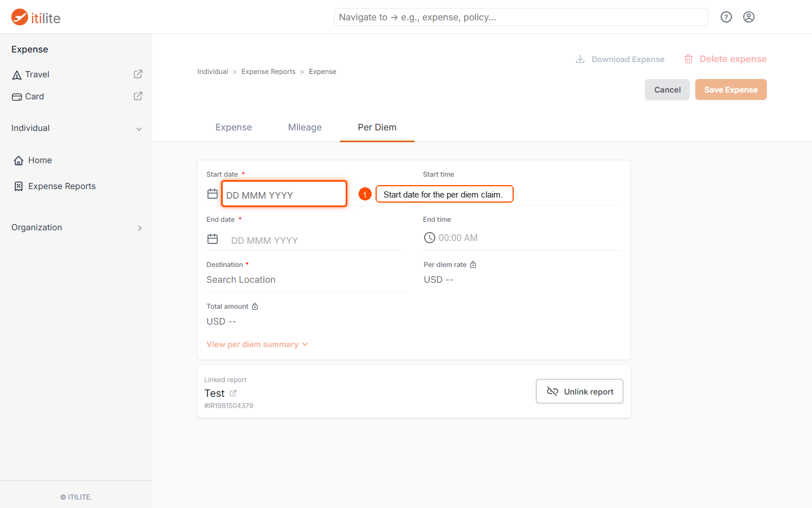Focus the Navigate to search field
Viewport: 812px width, 508px height.
(x=521, y=17)
